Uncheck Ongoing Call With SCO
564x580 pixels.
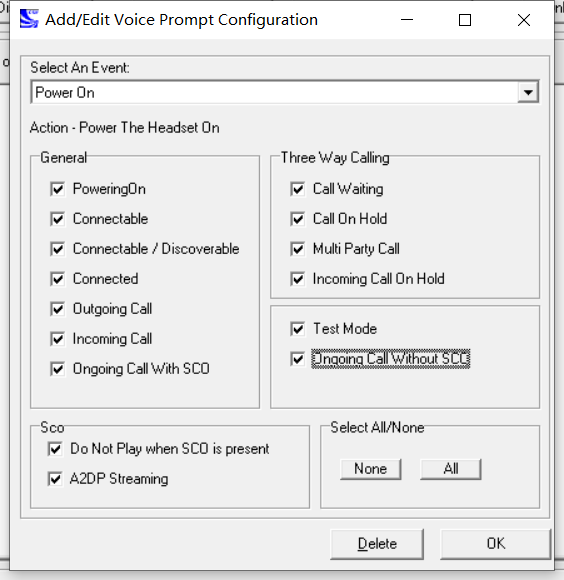click(x=58, y=369)
